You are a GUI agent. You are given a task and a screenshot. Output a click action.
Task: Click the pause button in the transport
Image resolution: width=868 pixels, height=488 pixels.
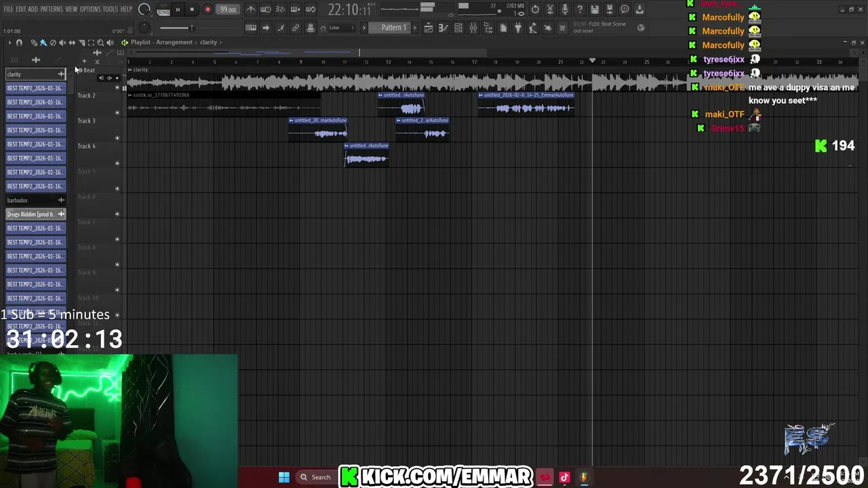click(x=178, y=9)
